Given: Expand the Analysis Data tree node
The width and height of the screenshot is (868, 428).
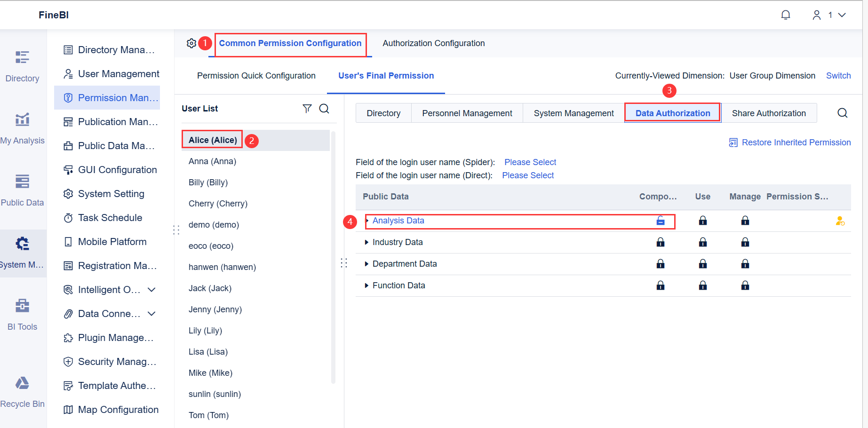Looking at the screenshot, I should [367, 220].
